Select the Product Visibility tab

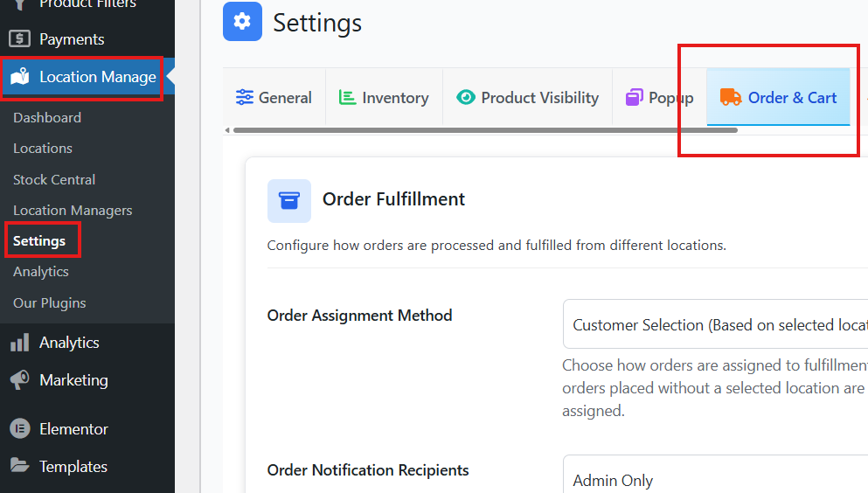(528, 98)
